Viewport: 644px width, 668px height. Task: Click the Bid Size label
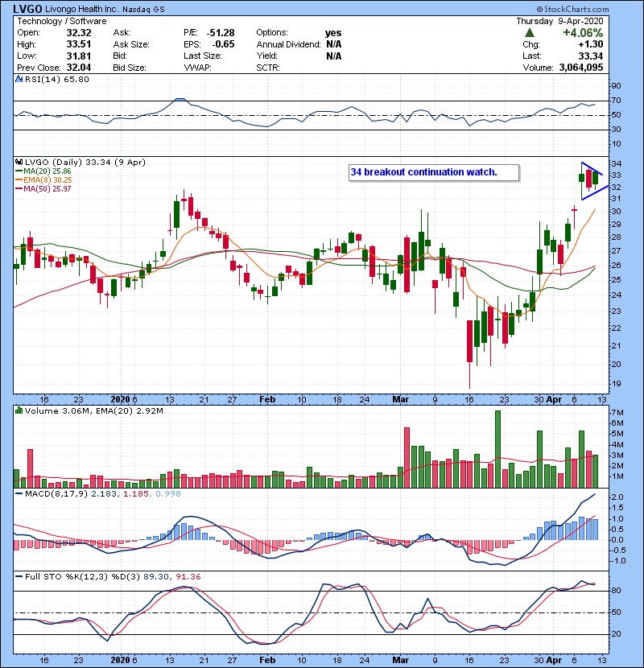(130, 68)
